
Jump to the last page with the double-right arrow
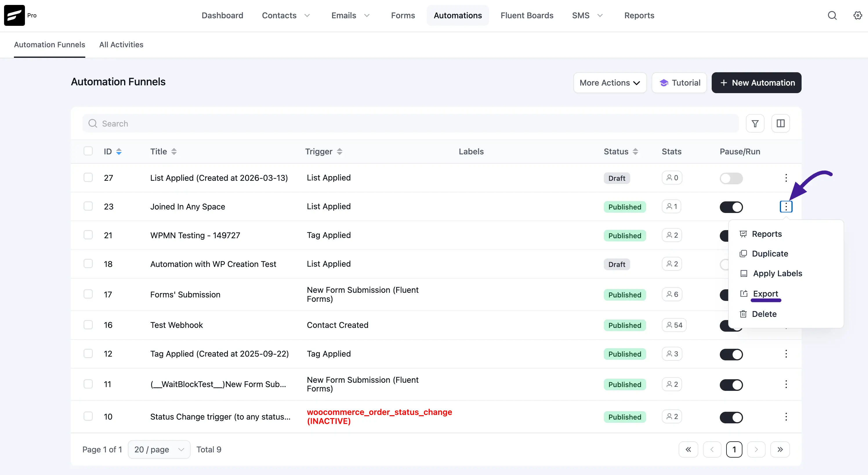coord(780,450)
